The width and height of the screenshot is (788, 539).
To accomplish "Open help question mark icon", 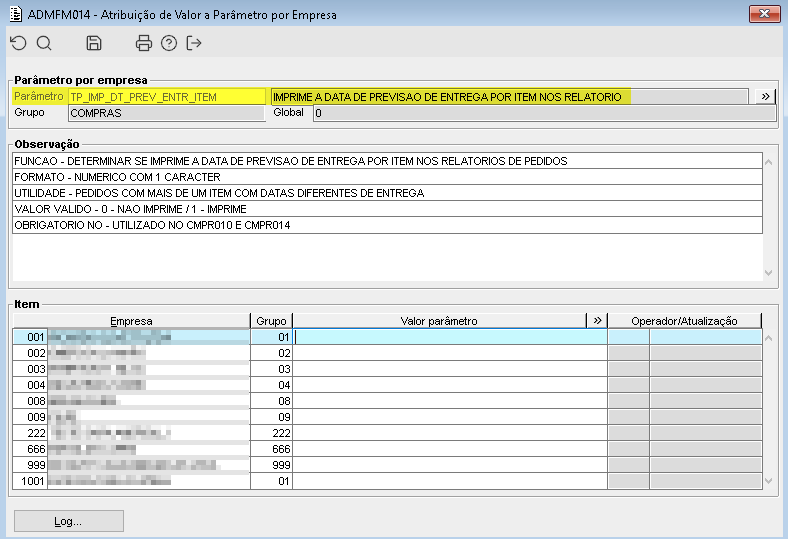I will point(169,43).
